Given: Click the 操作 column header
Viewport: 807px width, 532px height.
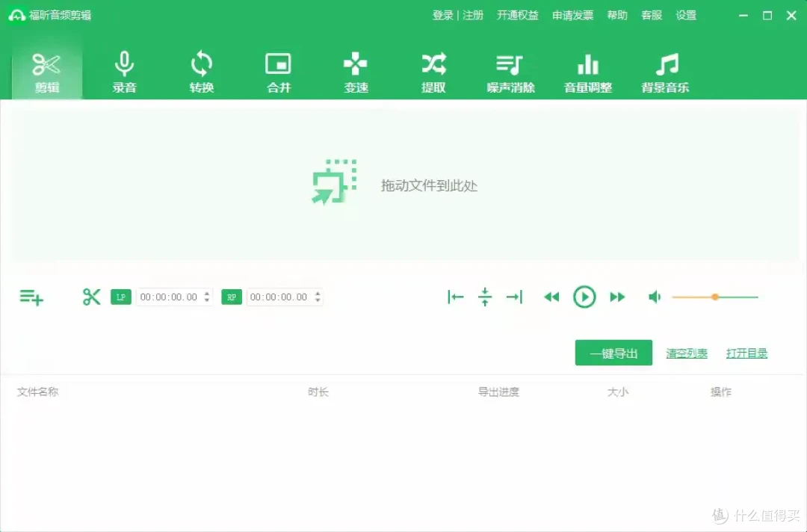Looking at the screenshot, I should (721, 392).
